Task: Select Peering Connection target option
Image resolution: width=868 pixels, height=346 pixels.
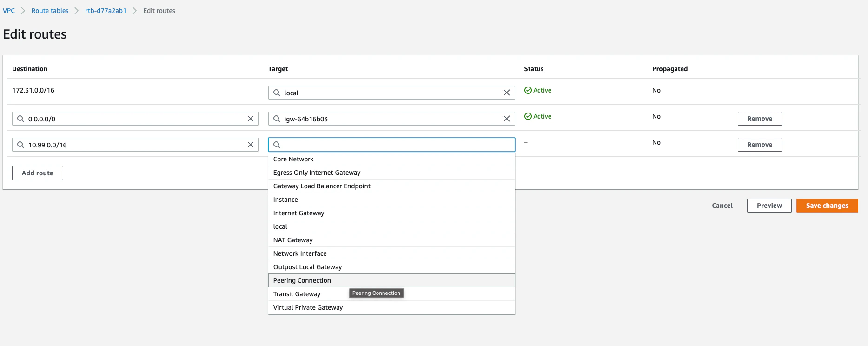Action: pyautogui.click(x=391, y=280)
